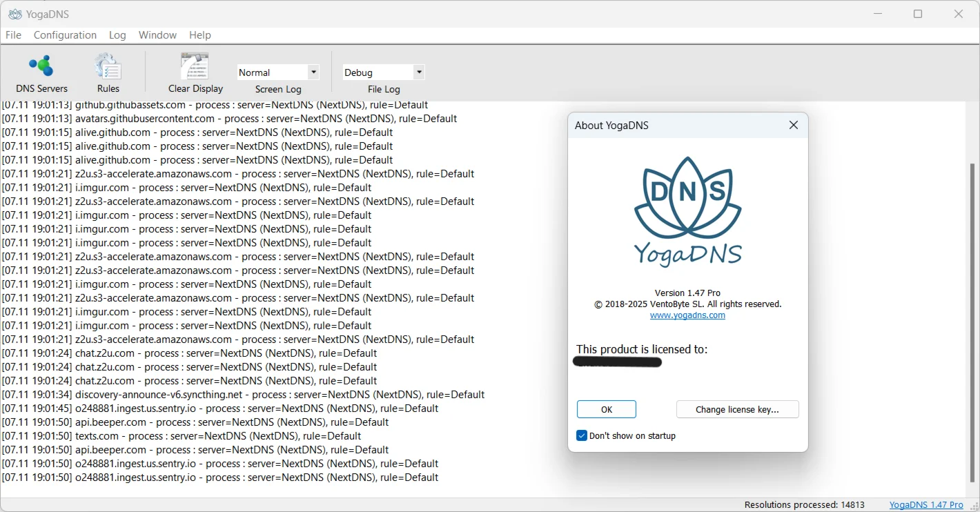Click YogaDNS 1.47 Pro status bar link
This screenshot has height=512, width=980.
pyautogui.click(x=926, y=505)
